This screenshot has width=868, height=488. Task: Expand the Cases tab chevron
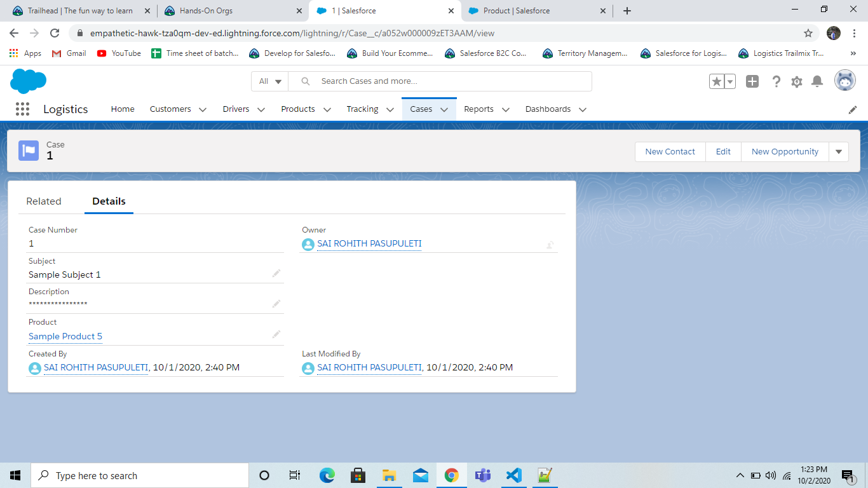tap(444, 110)
